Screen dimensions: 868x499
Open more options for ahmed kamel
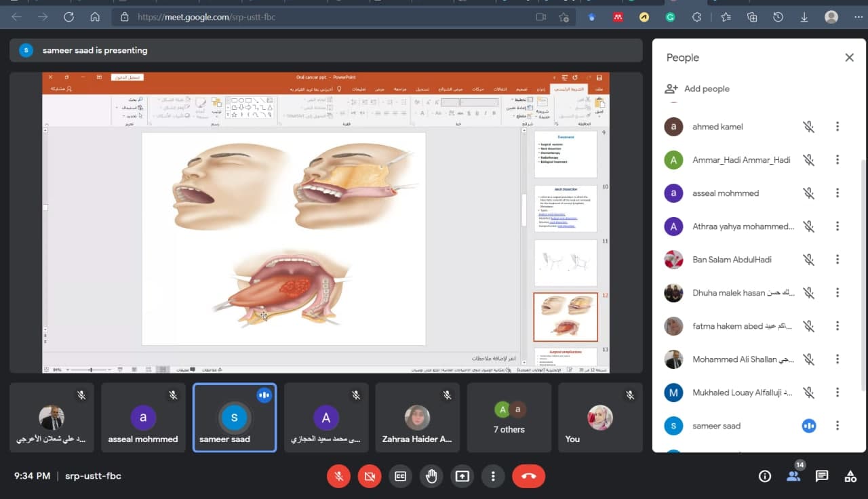[837, 127]
